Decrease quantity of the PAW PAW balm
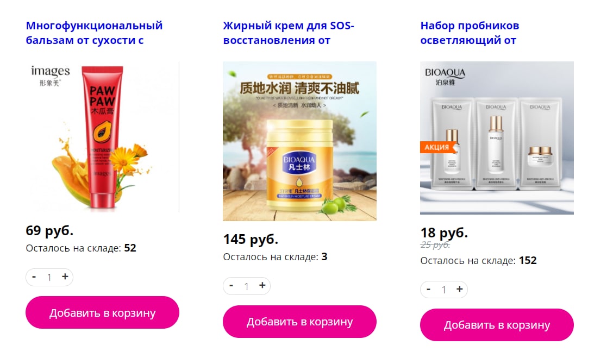Image resolution: width=613 pixels, height=364 pixels. pos(34,277)
